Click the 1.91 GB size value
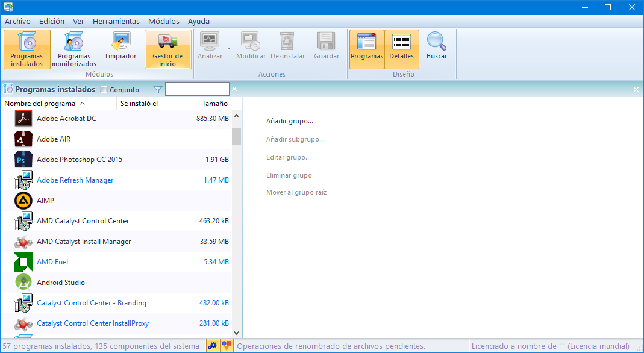644x353 pixels. click(x=217, y=160)
